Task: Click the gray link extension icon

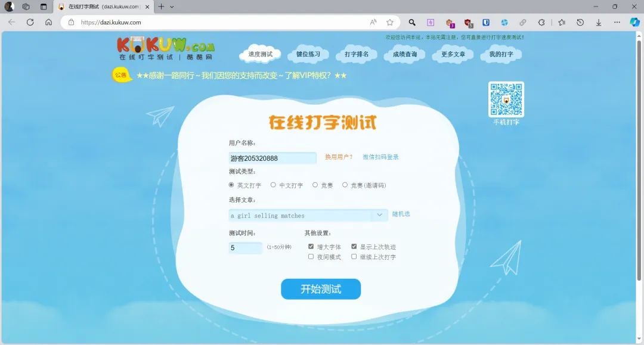Action: (522, 22)
